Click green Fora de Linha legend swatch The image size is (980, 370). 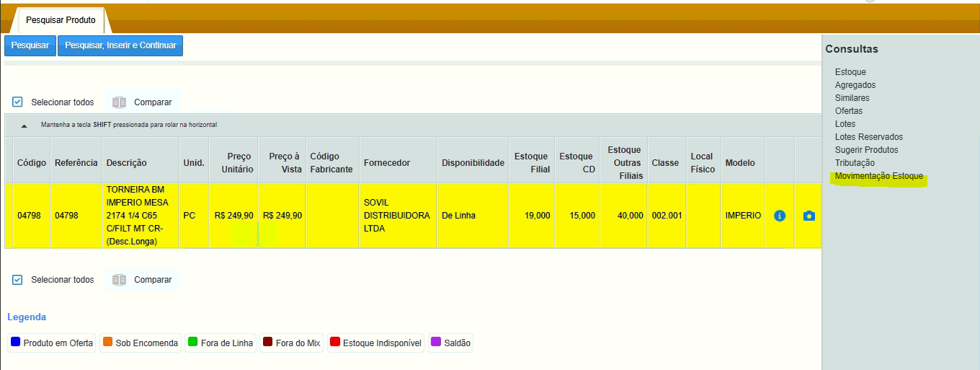pyautogui.click(x=192, y=342)
